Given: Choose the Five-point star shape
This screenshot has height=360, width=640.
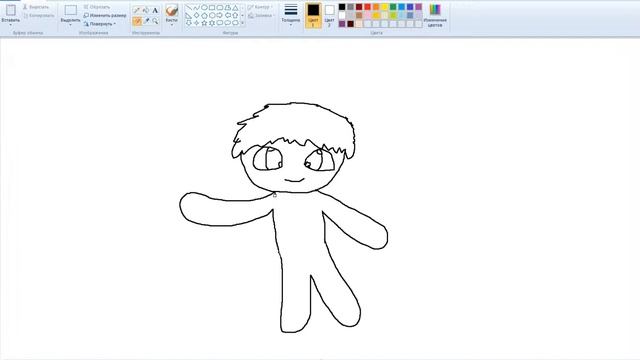Looking at the screenshot, I should point(204,23).
